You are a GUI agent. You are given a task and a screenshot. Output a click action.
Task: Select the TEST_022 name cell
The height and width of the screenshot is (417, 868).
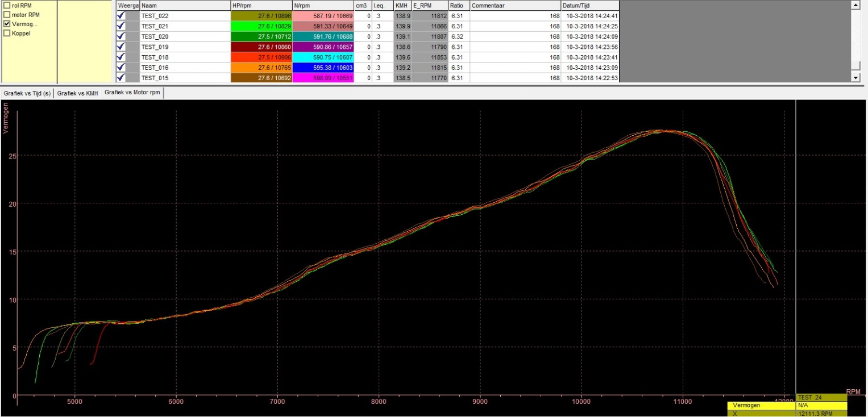[x=185, y=16]
